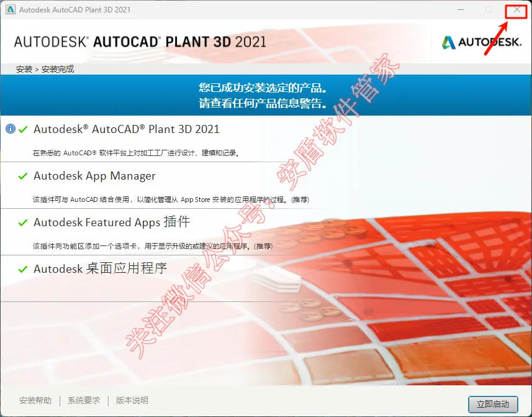532x417 pixels.
Task: Click the Autodesk logo in header
Action: pyautogui.click(x=481, y=42)
